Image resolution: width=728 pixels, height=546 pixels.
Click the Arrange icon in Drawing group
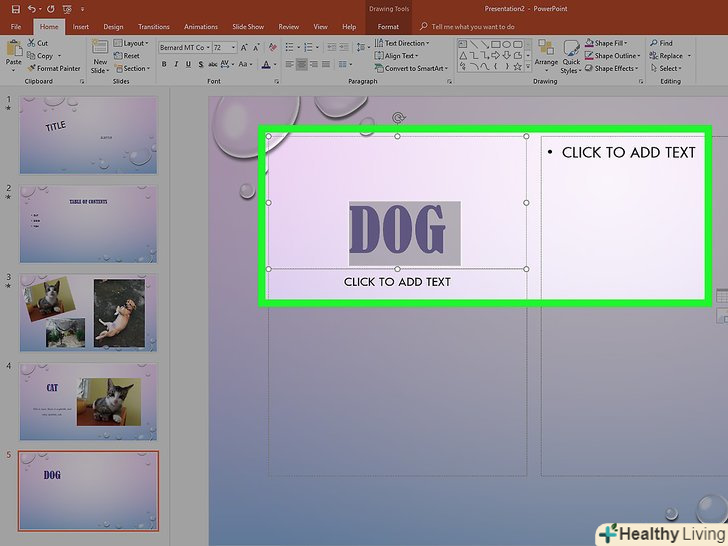click(547, 54)
